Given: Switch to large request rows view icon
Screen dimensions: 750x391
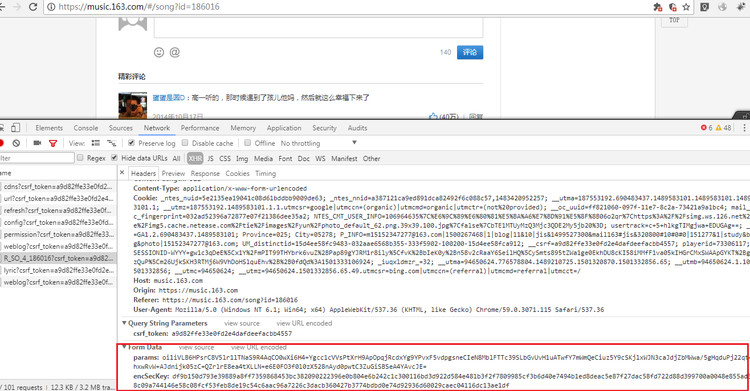Looking at the screenshot, I should tap(96, 143).
